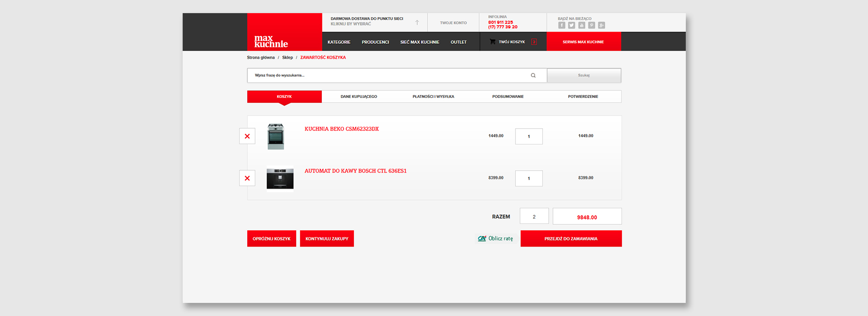Open Kuchnia Beko CSM62323DX product link
This screenshot has width=868, height=316.
pos(342,129)
